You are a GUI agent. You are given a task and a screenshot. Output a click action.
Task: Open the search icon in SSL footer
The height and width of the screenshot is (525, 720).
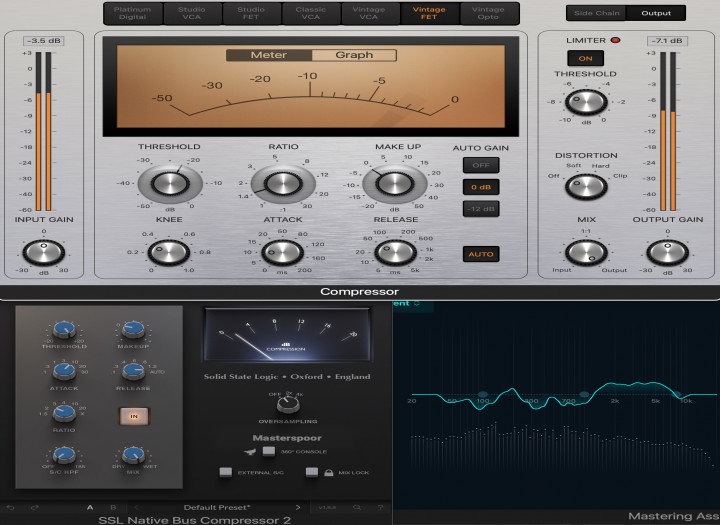coord(354,507)
